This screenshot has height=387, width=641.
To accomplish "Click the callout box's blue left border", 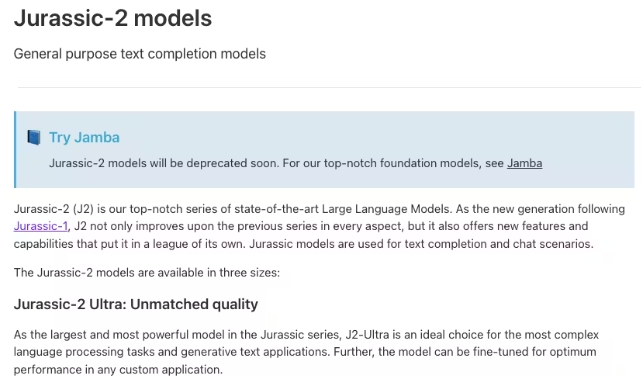I will tap(15, 150).
